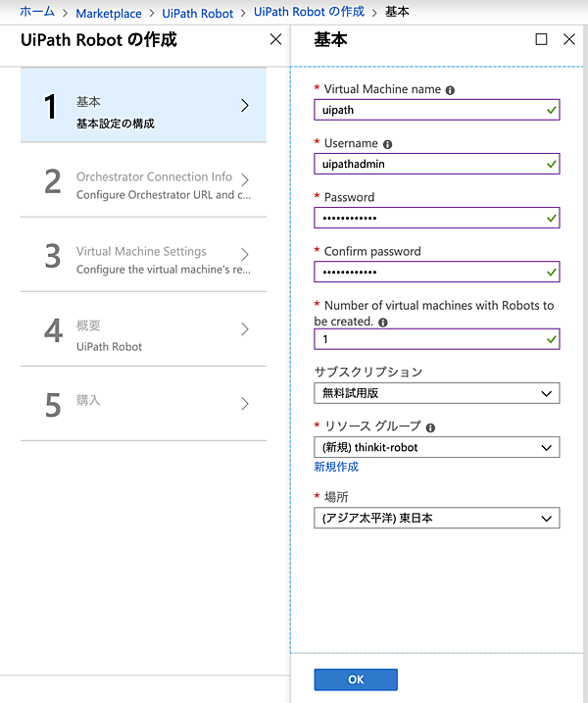The height and width of the screenshot is (703, 588).
Task: Go to ホーム breadcrumb
Action: coord(37,12)
